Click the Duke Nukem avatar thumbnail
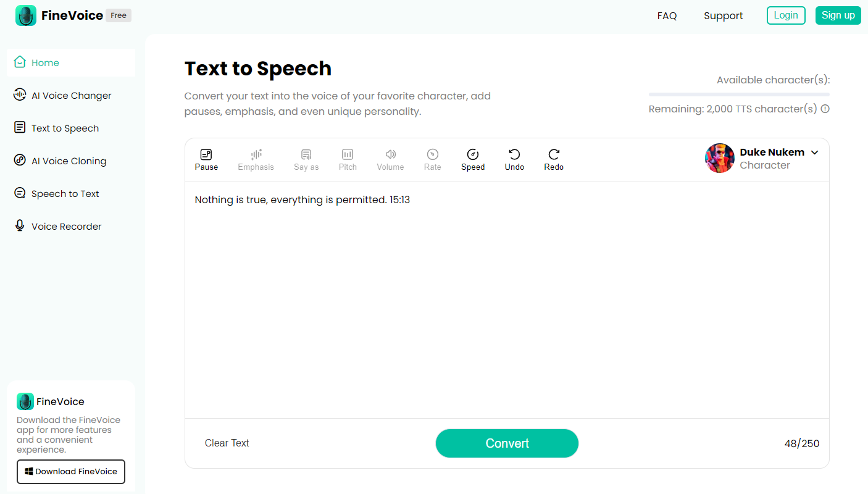The width and height of the screenshot is (868, 494). coord(720,158)
